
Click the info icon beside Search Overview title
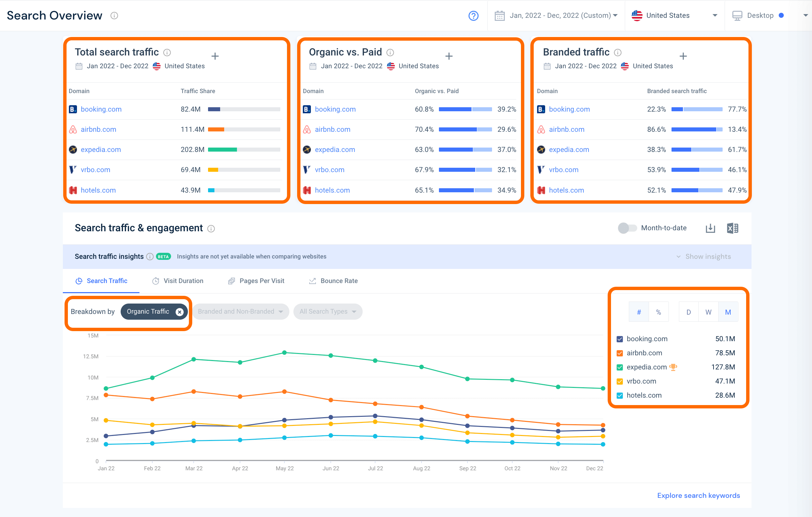pos(114,15)
